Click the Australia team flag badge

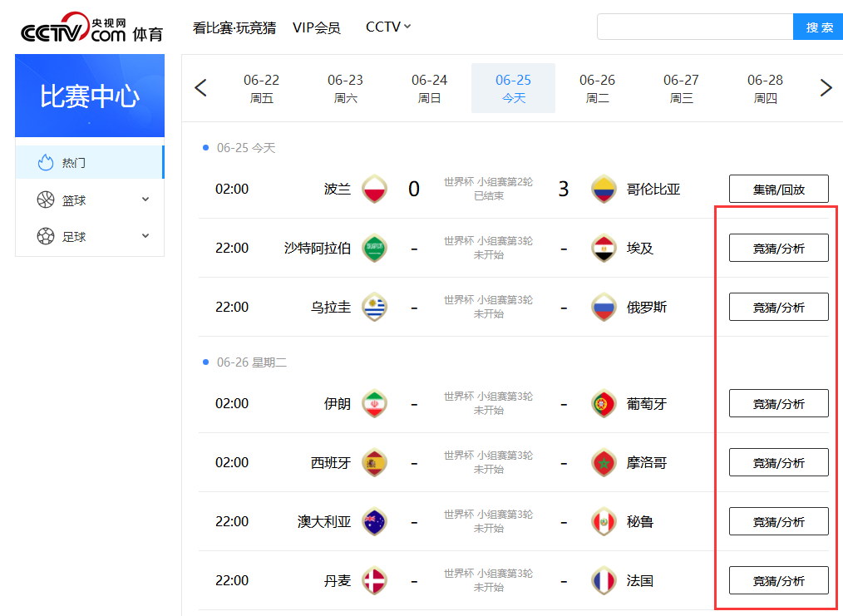pyautogui.click(x=374, y=522)
